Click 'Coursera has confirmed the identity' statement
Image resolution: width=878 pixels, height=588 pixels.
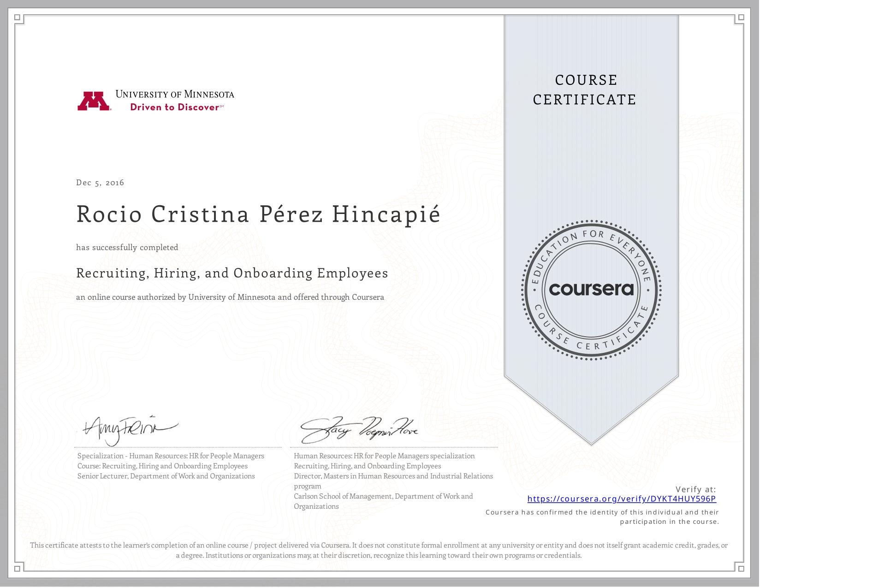tap(602, 517)
